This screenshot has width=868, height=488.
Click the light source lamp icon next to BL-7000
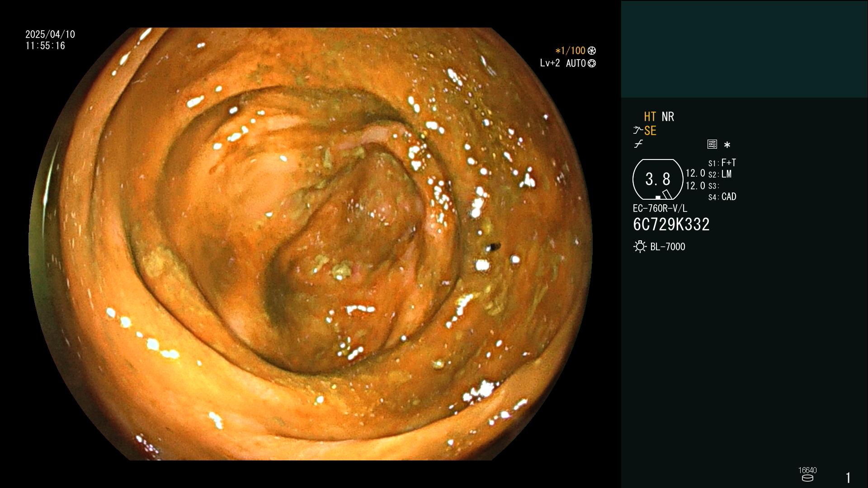click(x=640, y=247)
